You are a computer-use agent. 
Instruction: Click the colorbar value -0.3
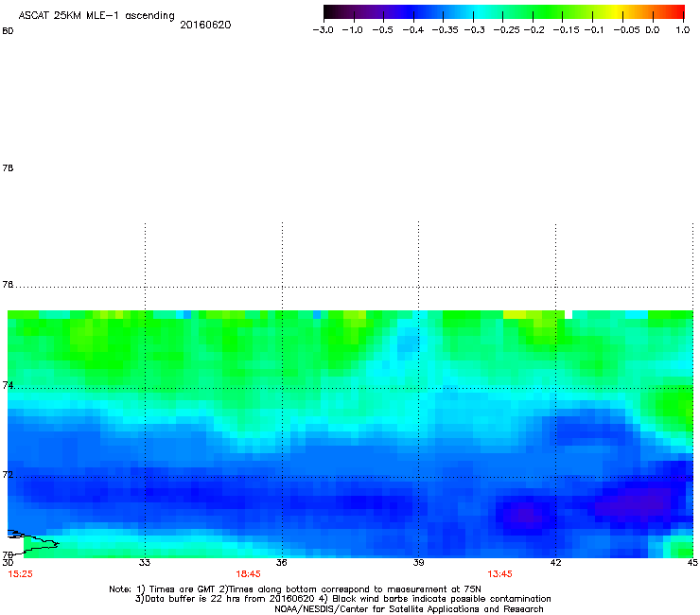pyautogui.click(x=474, y=30)
